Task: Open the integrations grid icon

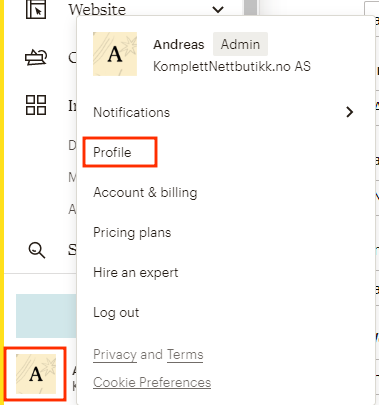Action: click(x=36, y=105)
